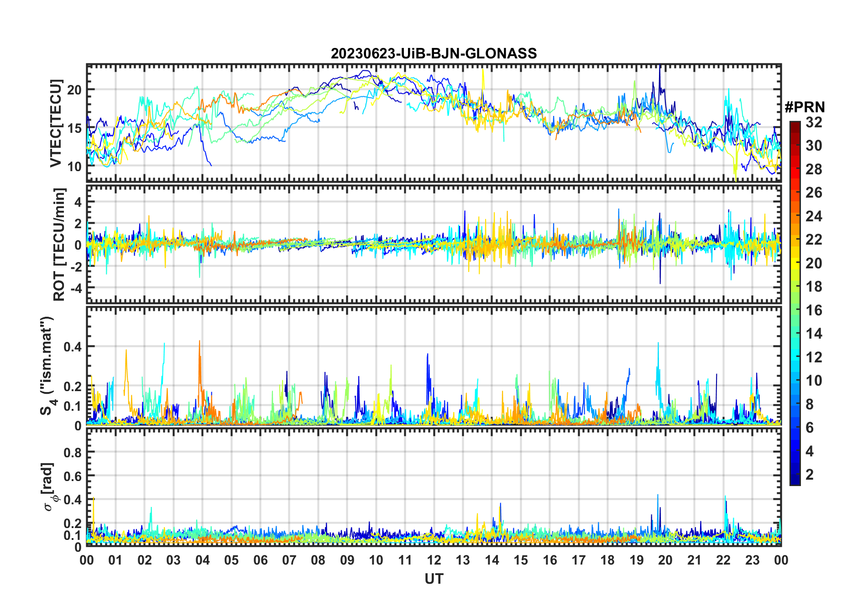Click the #PRN colorbar title
Image resolution: width=868 pixels, height=607 pixels.
[x=805, y=107]
